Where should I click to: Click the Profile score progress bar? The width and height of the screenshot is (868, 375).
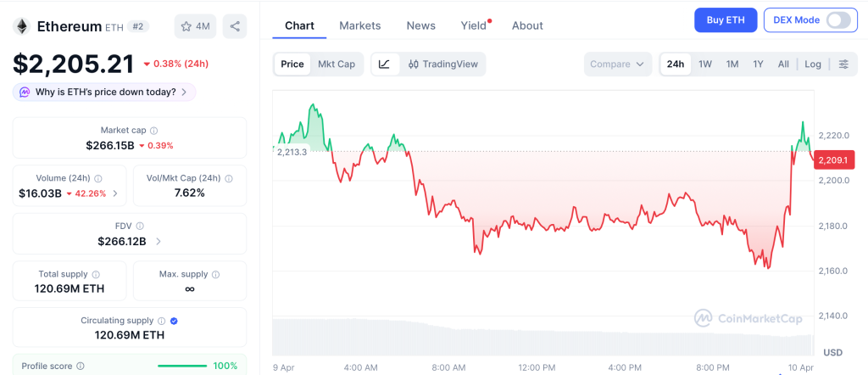point(182,367)
